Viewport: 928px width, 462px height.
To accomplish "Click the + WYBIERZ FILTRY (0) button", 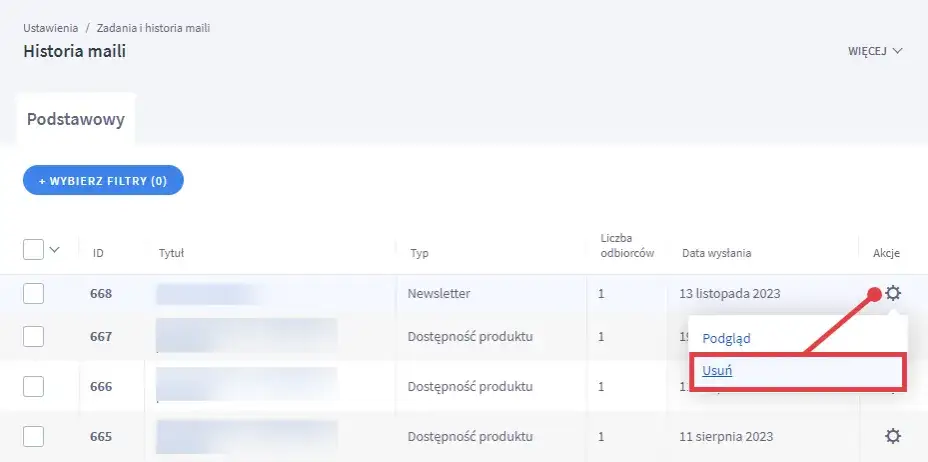I will pos(103,181).
